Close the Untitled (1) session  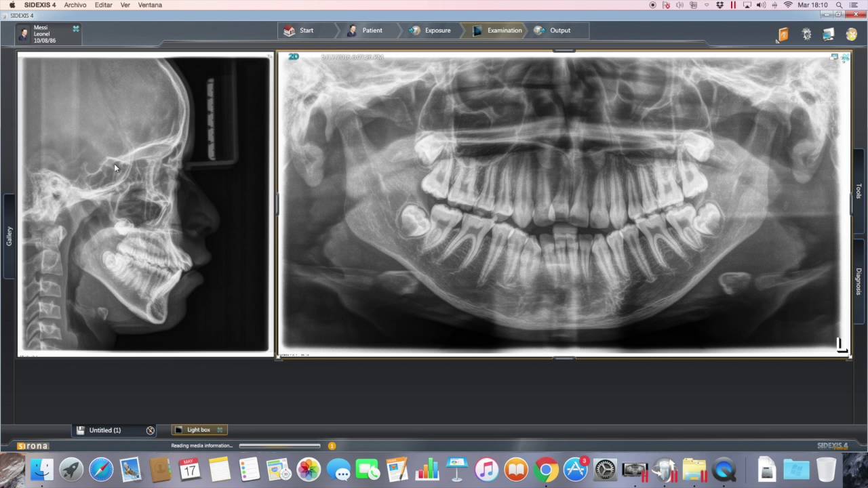pos(151,430)
